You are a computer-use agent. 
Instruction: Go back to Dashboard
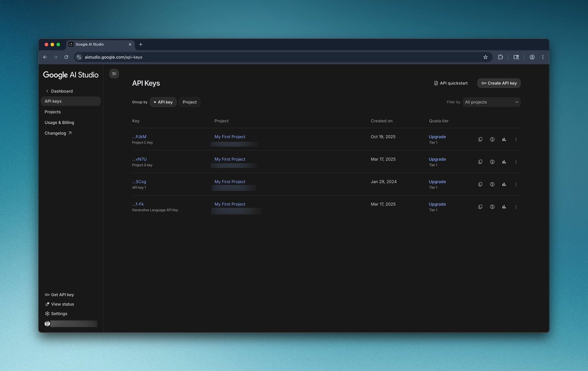(x=59, y=91)
